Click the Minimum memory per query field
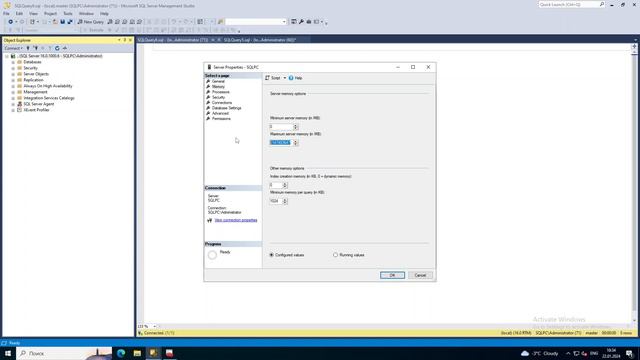The height and width of the screenshot is (360, 640). point(276,201)
